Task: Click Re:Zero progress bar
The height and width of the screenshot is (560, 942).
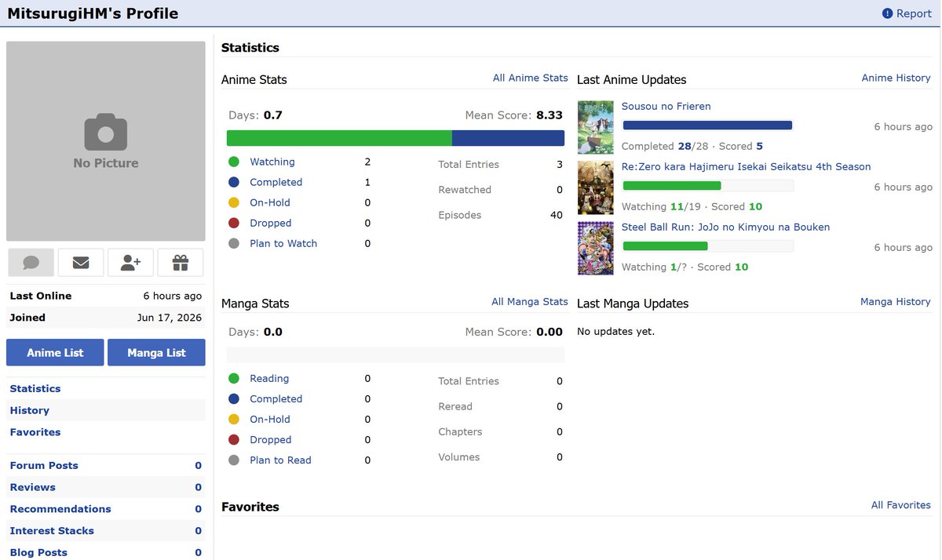Action: tap(708, 186)
